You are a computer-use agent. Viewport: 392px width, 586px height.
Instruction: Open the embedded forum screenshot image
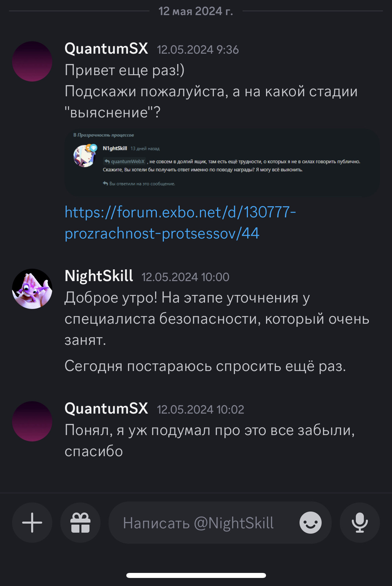(x=222, y=162)
